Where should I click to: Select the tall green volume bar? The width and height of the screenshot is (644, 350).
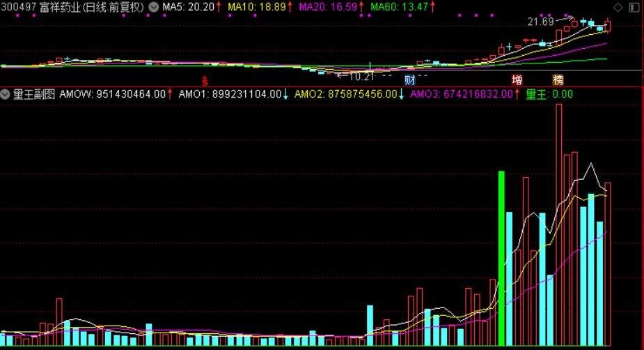tap(501, 258)
